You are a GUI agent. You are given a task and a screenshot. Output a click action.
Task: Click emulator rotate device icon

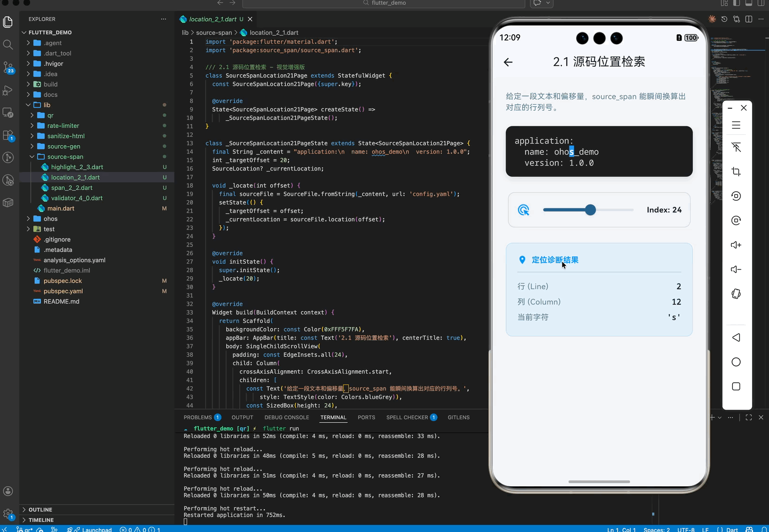tap(736, 294)
